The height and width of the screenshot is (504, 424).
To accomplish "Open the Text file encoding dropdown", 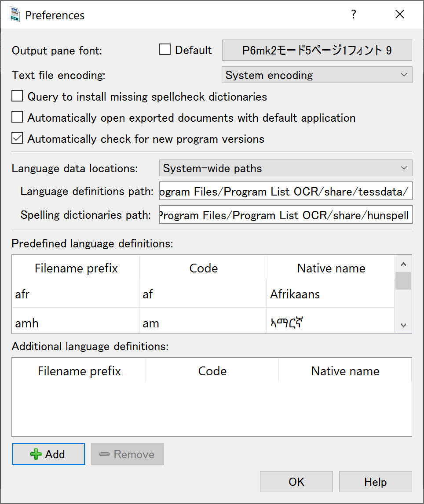I will (x=317, y=75).
